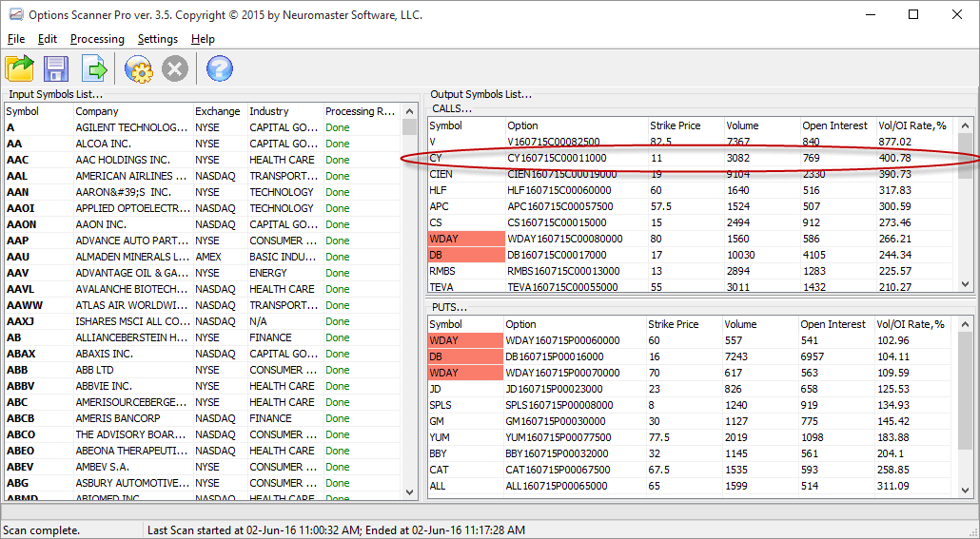Open the Processing menu
Screen dimensions: 980x539
[x=97, y=39]
